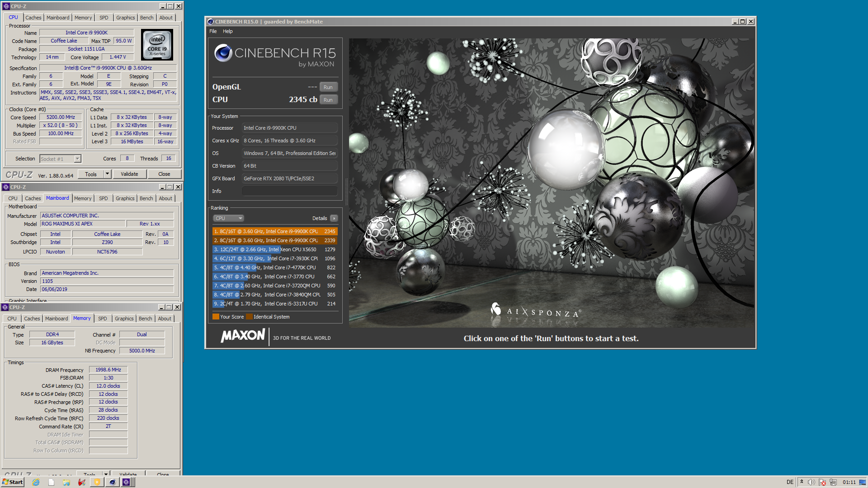Open the Socket #1 selection dropdown
This screenshot has width=868, height=488.
(x=78, y=159)
